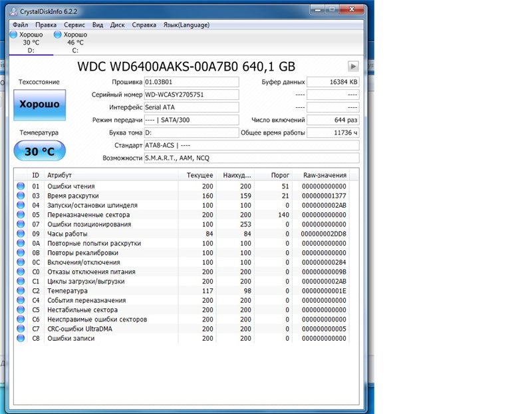Click status icon for Повторы рекалибровки
532x414 pixels.
21,252
